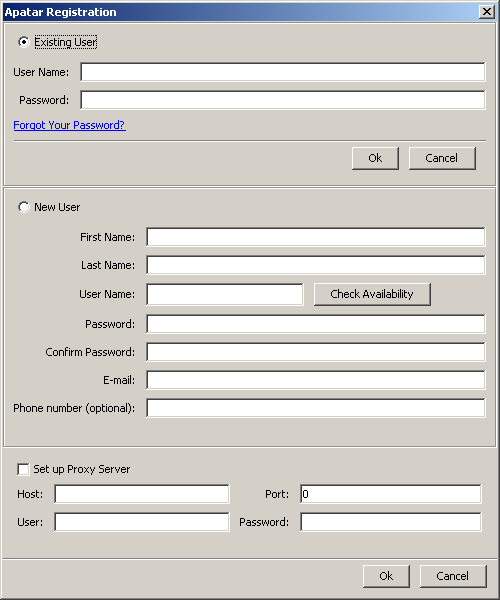Click into the E-mail field
The image size is (500, 600).
pyautogui.click(x=316, y=380)
